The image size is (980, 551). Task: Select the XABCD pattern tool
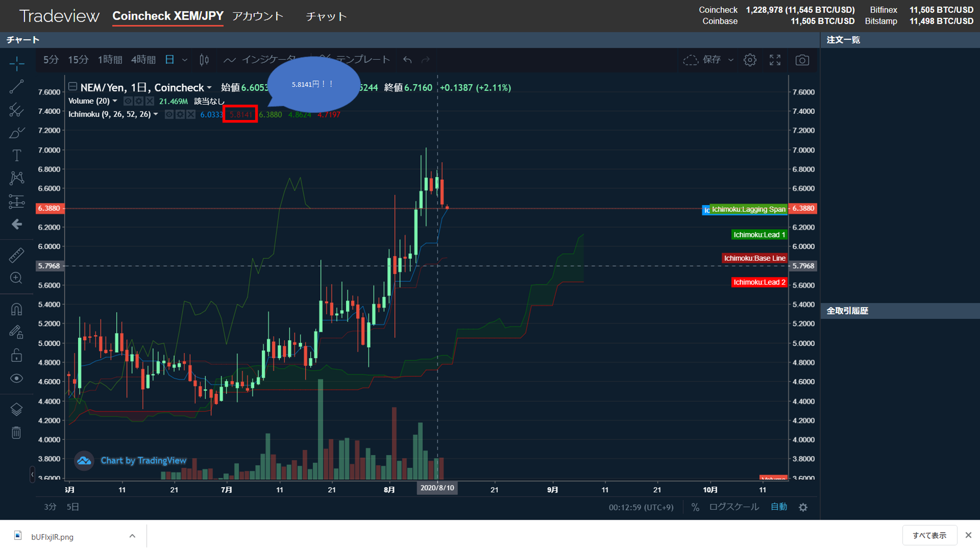17,178
